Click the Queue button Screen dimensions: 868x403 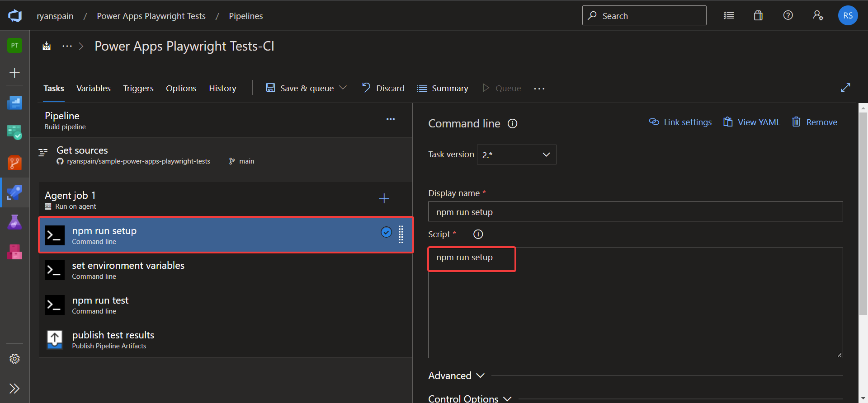coord(502,88)
